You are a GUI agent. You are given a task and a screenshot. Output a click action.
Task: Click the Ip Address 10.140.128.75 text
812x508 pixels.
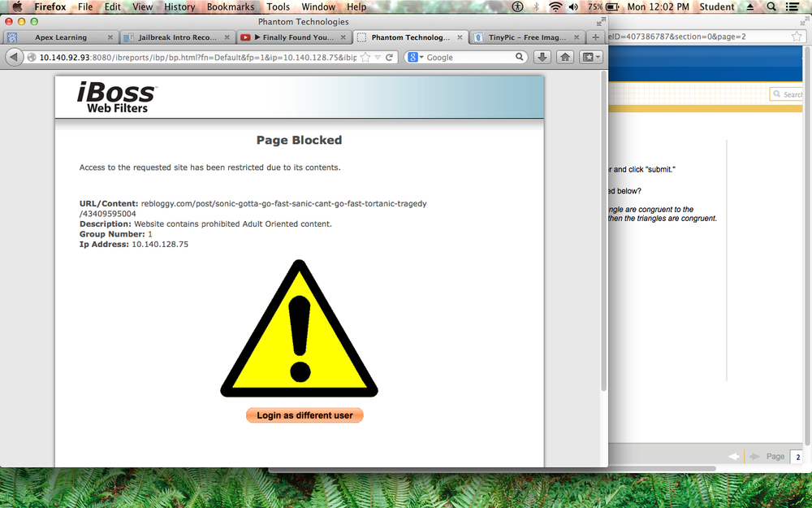point(134,244)
